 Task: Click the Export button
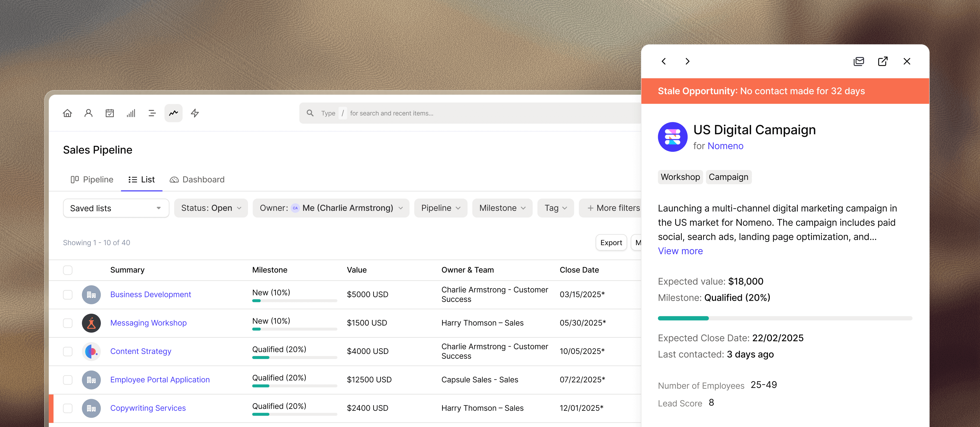[x=611, y=242]
